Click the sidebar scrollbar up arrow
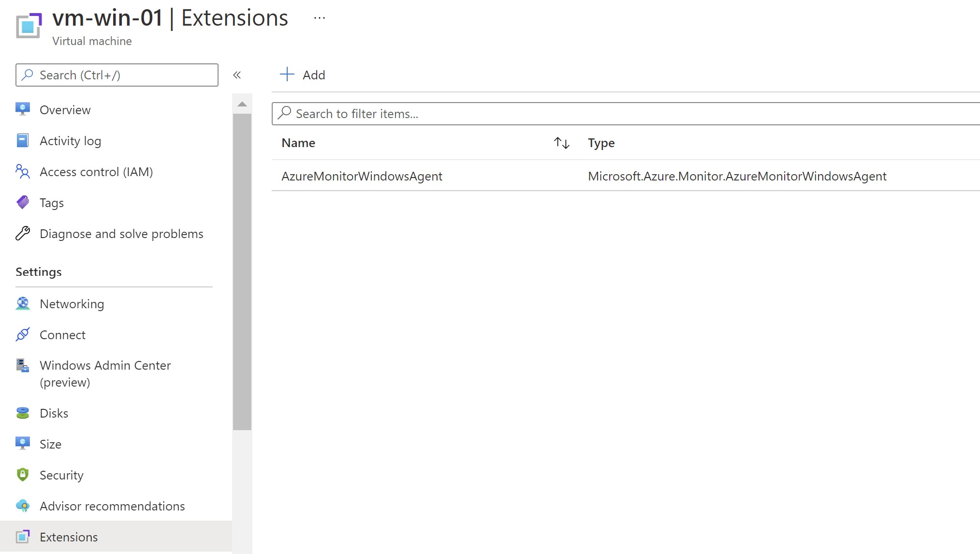This screenshot has width=980, height=554. coord(242,104)
